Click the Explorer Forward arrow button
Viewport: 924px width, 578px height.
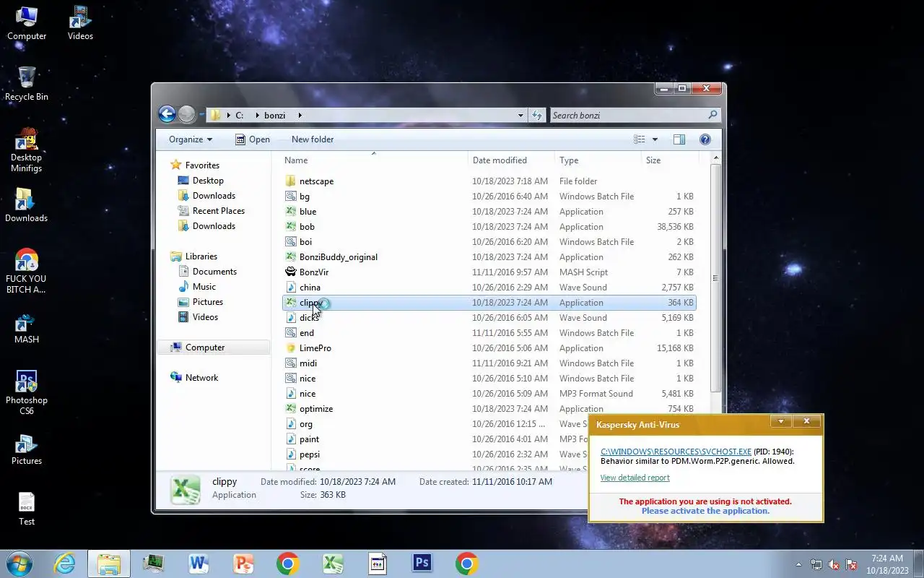click(187, 114)
